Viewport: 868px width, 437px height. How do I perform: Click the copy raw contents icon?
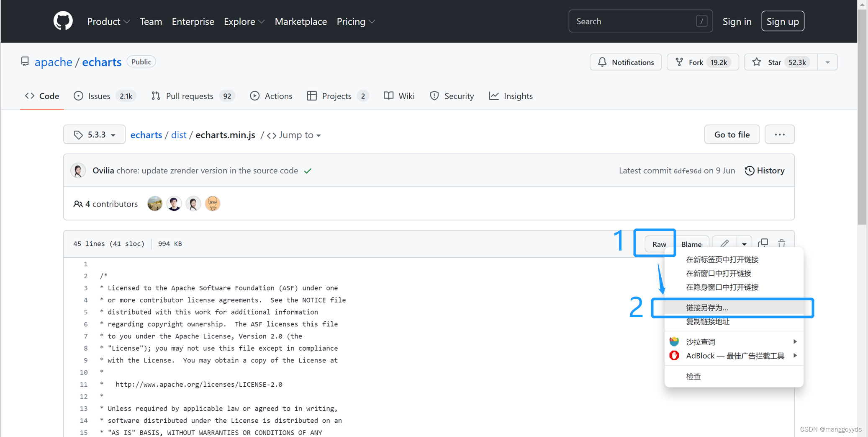pyautogui.click(x=763, y=243)
